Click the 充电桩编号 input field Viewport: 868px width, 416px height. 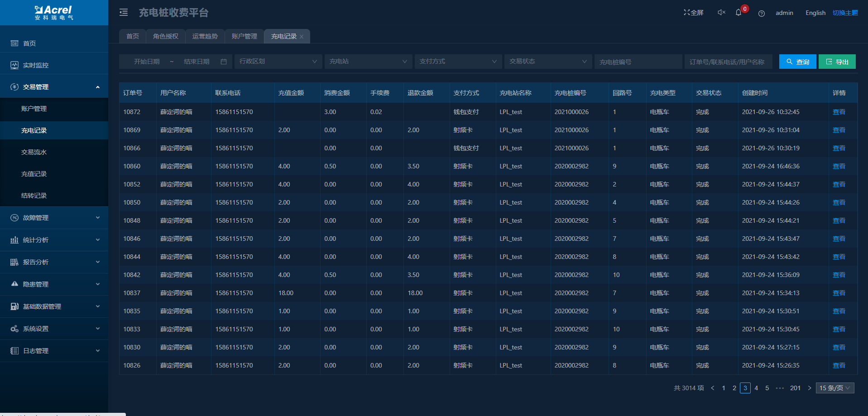[638, 62]
